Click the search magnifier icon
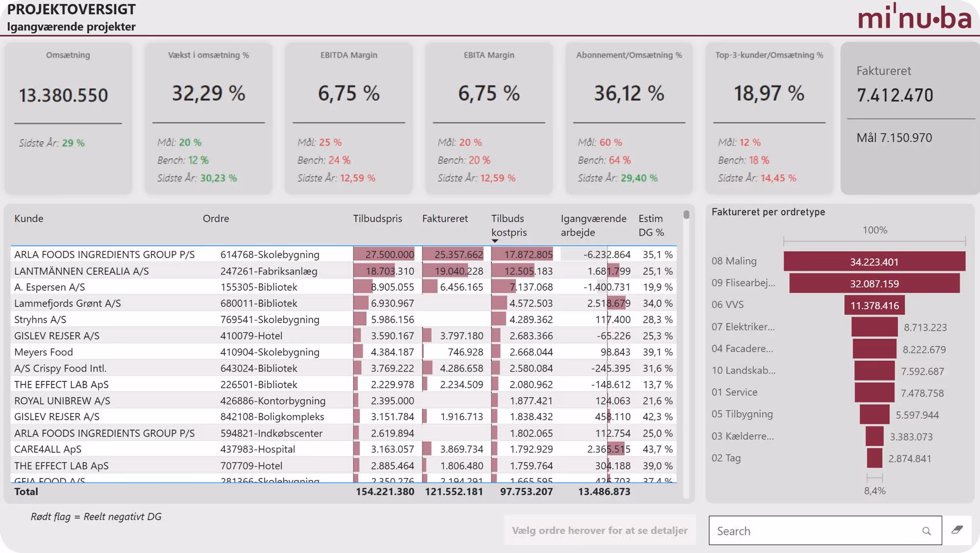The image size is (980, 553). click(x=926, y=531)
